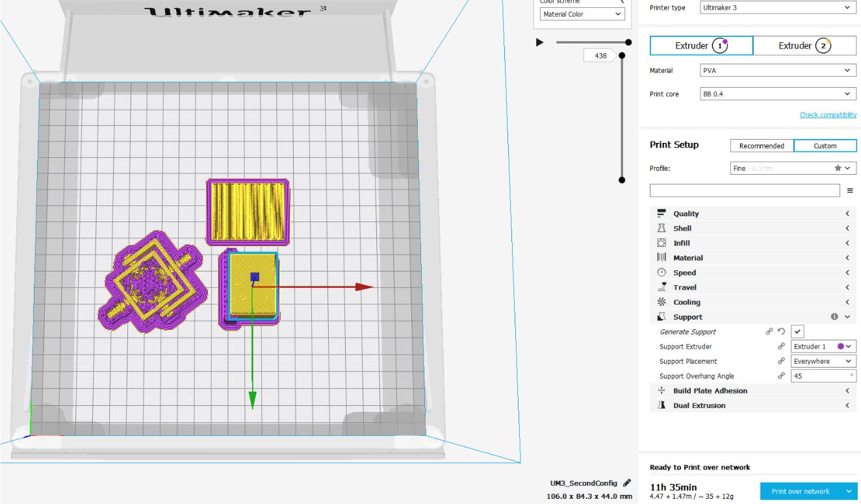Switch to the Extruder 2 tab
861x504 pixels.
point(805,45)
